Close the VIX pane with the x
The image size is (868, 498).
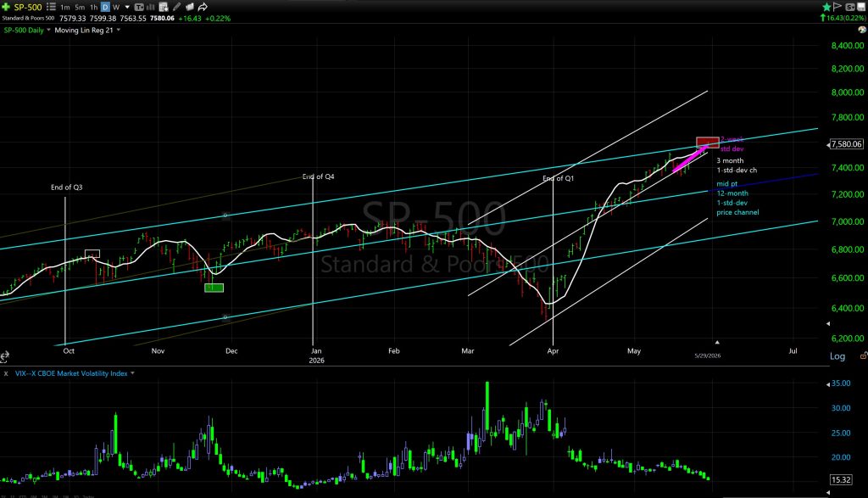pos(6,373)
